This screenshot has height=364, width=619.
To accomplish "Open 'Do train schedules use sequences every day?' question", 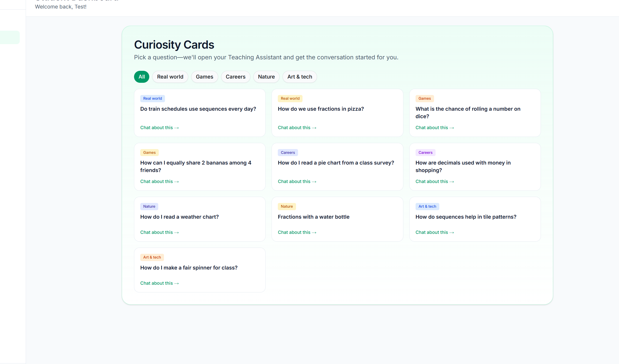I will point(198,109).
